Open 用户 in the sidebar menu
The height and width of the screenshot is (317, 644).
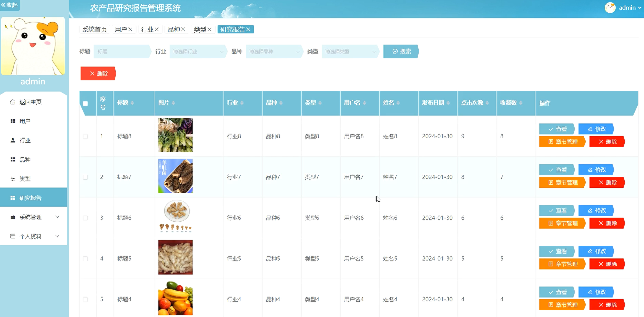coord(33,121)
